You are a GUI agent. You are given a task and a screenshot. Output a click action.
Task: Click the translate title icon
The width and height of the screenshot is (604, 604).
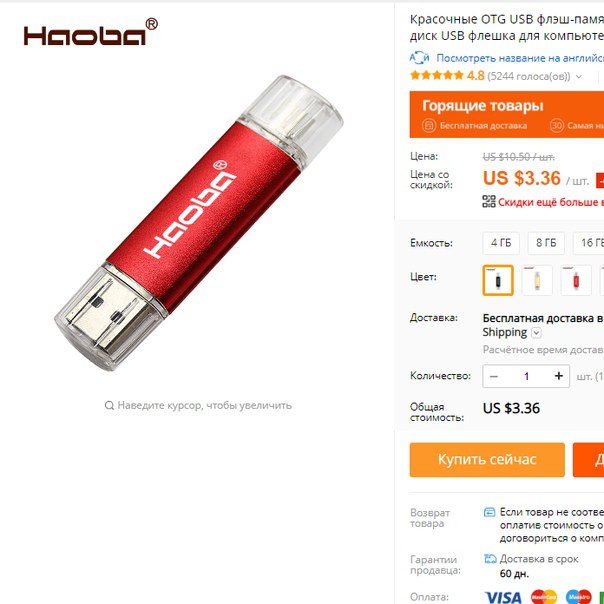click(419, 58)
